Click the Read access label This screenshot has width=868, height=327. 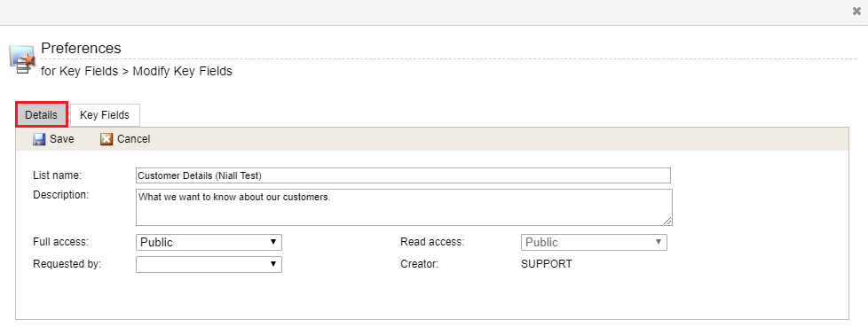click(x=432, y=242)
